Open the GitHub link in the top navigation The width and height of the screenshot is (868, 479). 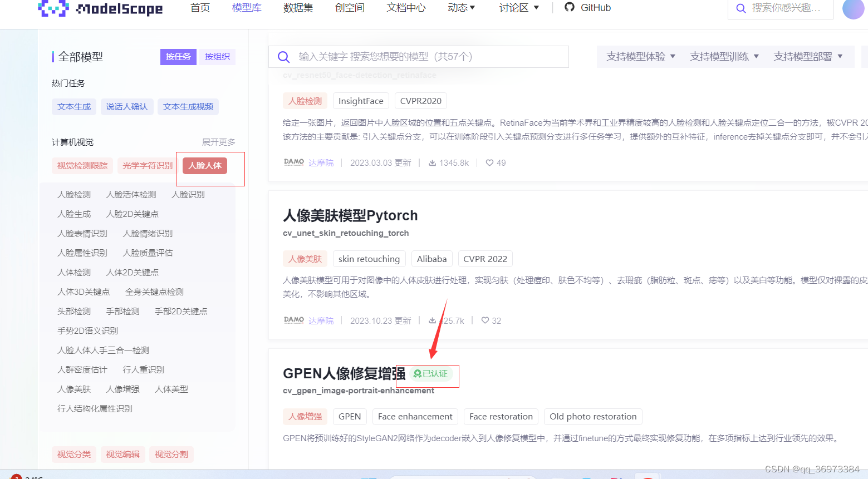click(x=588, y=8)
